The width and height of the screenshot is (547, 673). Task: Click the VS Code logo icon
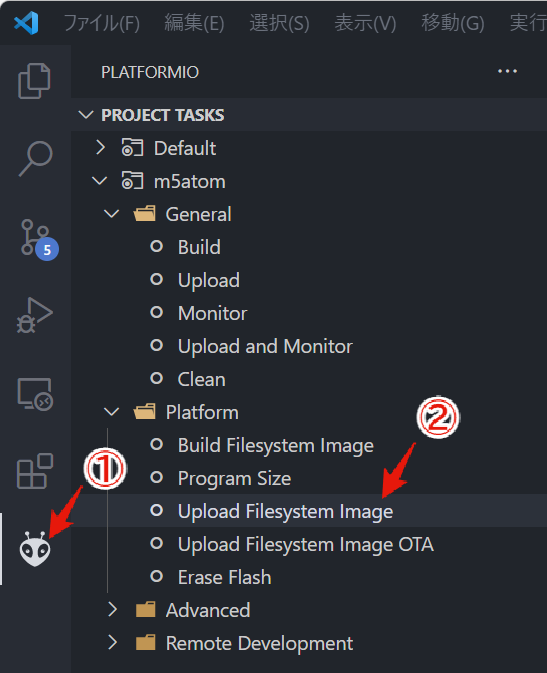[x=26, y=23]
